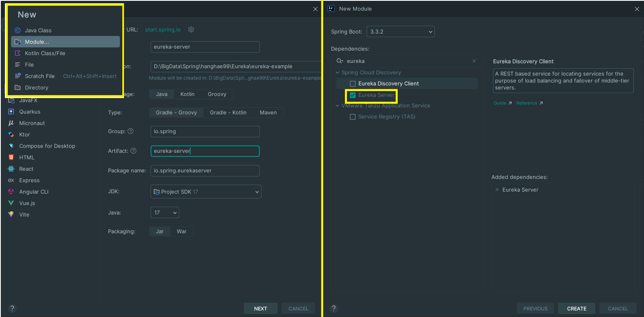Click the Java Class icon in New menu
Image resolution: width=644 pixels, height=317 pixels.
pos(18,30)
